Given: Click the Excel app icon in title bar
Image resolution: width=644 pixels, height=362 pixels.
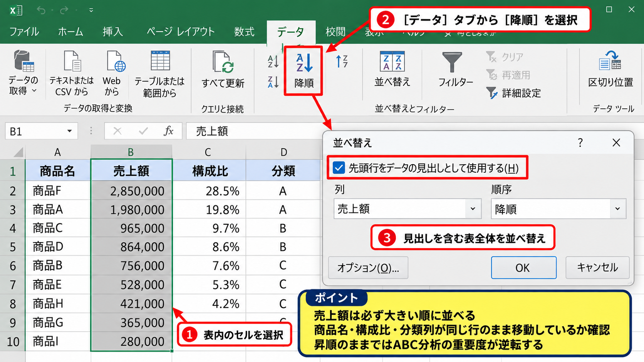Looking at the screenshot, I should pyautogui.click(x=16, y=10).
